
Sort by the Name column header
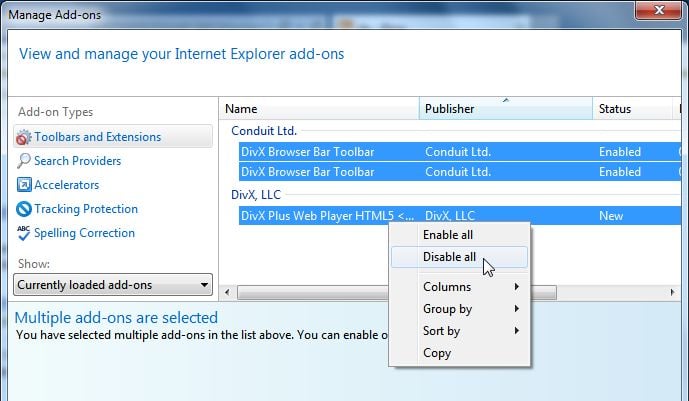(x=319, y=108)
